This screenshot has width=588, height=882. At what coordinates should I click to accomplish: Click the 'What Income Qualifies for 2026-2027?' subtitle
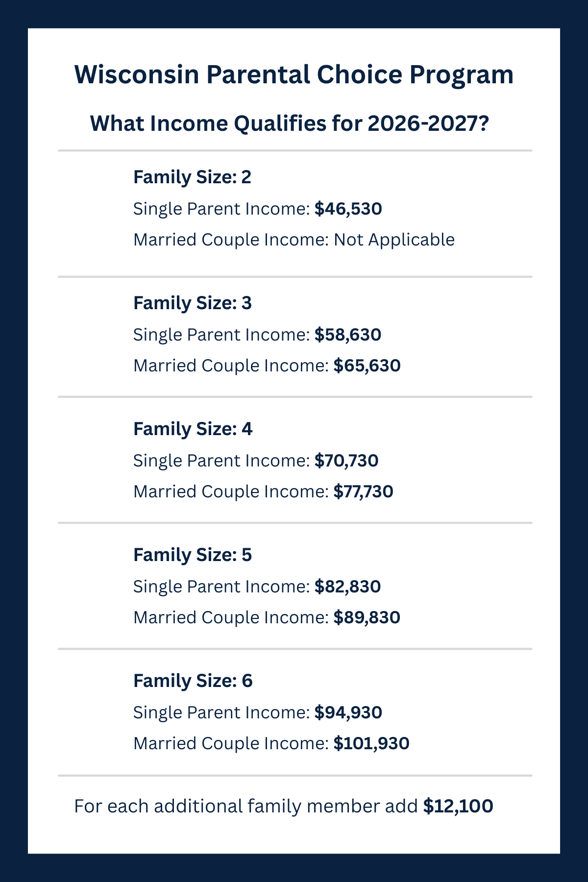[x=290, y=123]
